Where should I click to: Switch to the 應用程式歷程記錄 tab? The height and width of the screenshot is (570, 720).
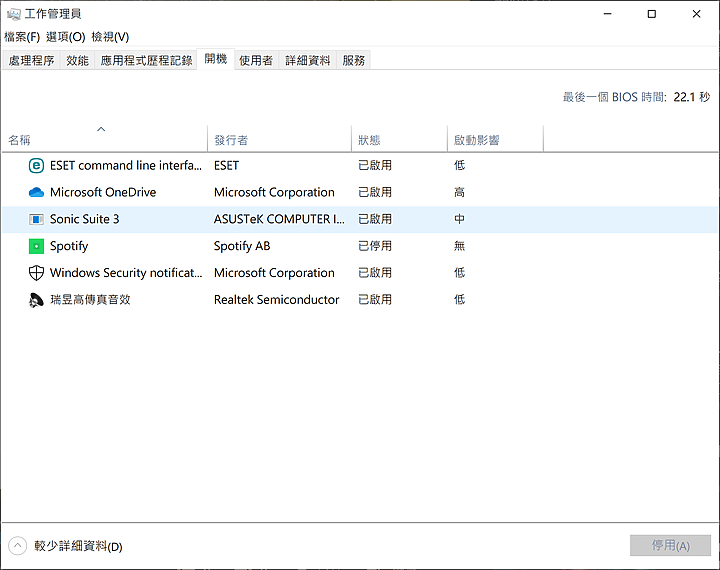point(146,60)
